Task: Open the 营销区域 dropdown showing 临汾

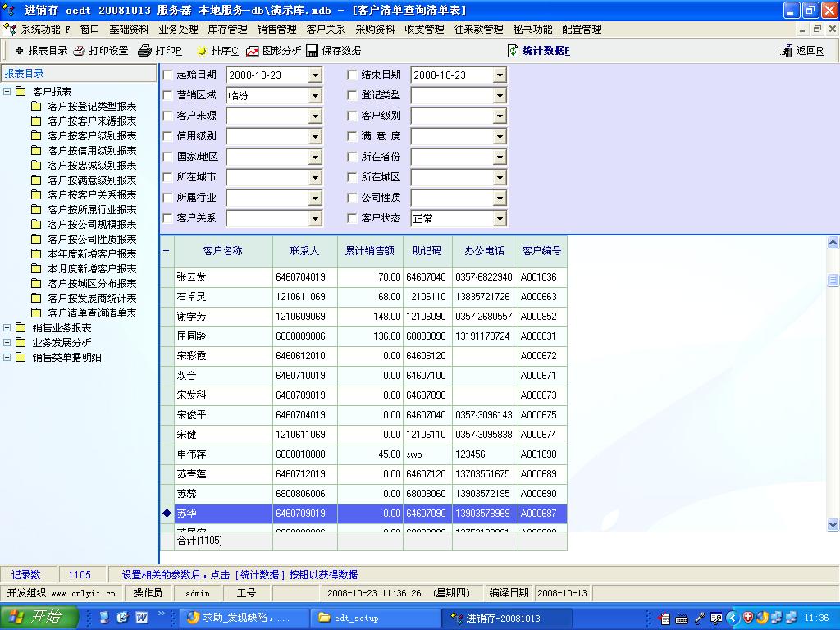Action: [315, 96]
